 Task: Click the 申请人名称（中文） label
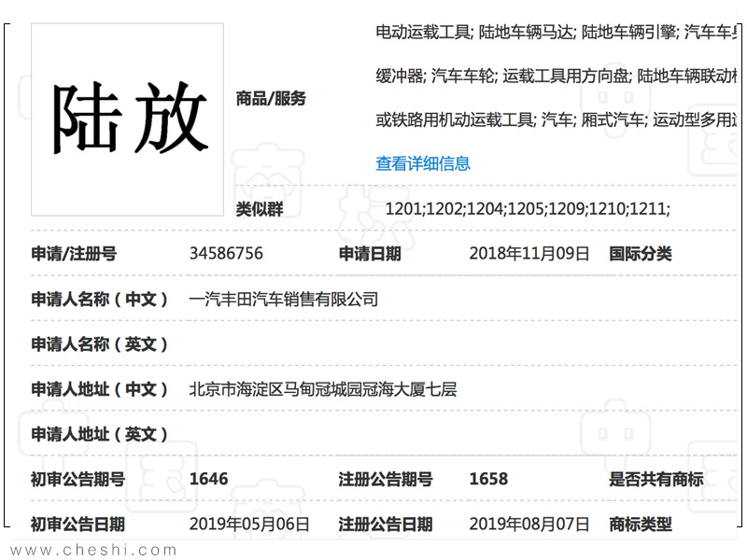point(99,299)
